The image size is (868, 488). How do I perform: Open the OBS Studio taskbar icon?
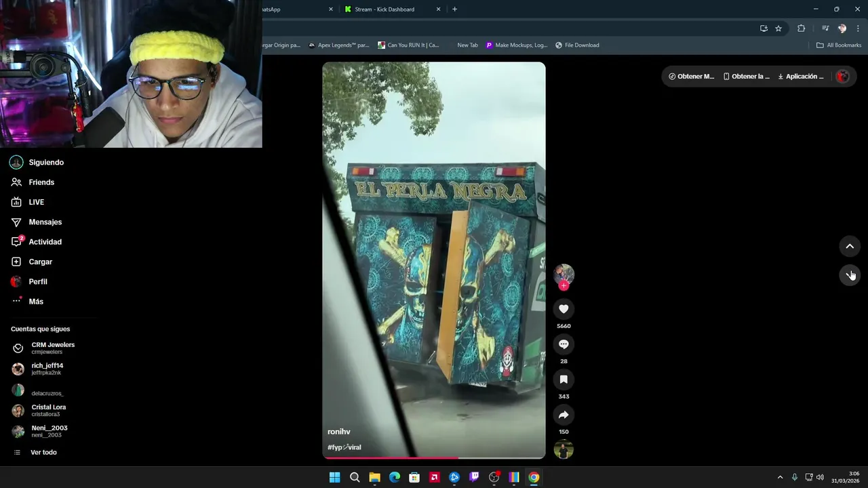(494, 477)
